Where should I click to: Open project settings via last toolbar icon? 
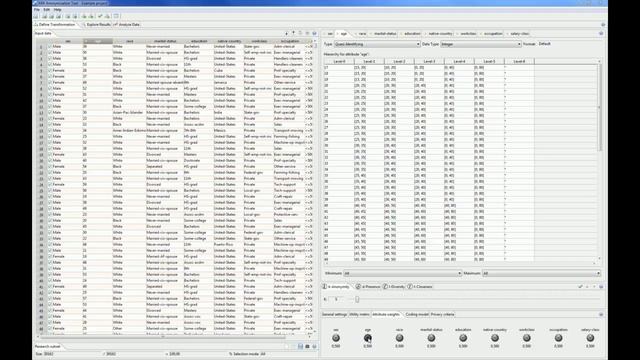coord(116,16)
